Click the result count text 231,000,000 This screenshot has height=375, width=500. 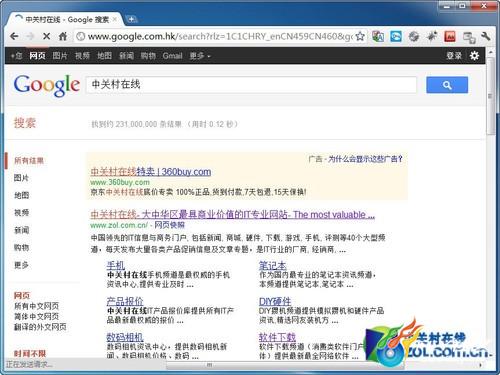point(136,124)
